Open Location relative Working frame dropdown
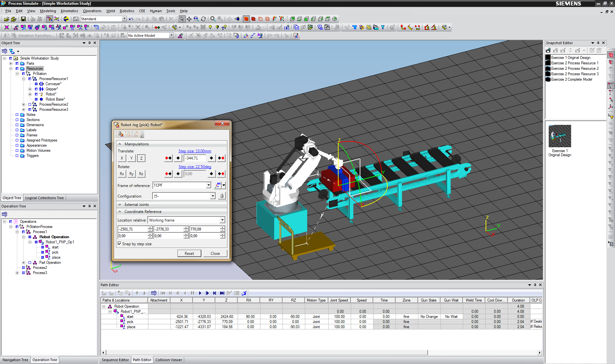The width and height of the screenshot is (615, 364). click(x=222, y=220)
